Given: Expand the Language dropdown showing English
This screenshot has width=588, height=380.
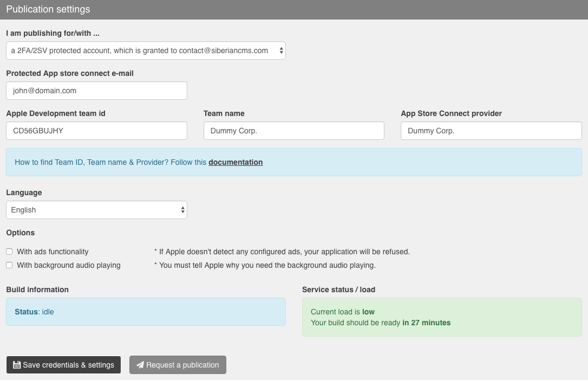Looking at the screenshot, I should click(x=96, y=210).
